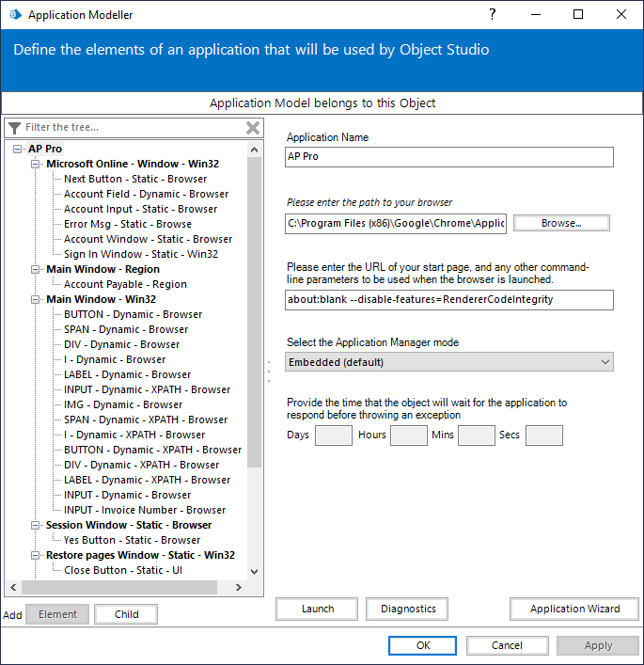This screenshot has height=665, width=644.
Task: Select Account Input - Static - Browser
Action: 140,209
